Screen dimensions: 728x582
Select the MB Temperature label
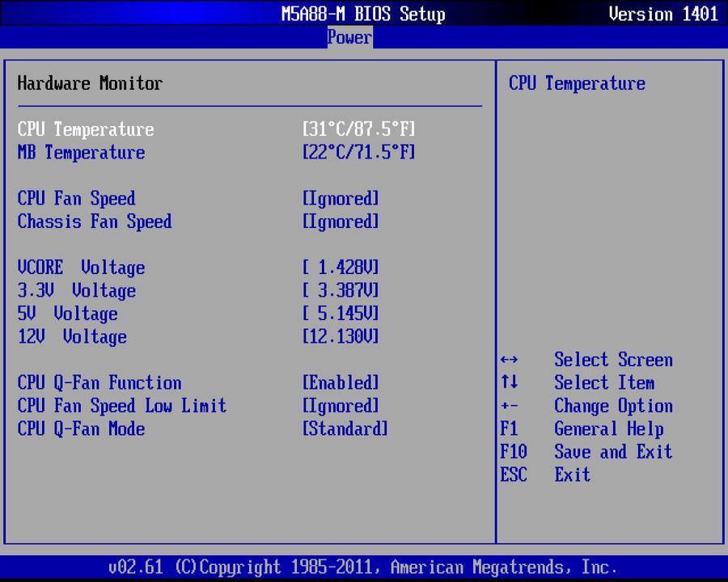[81, 152]
